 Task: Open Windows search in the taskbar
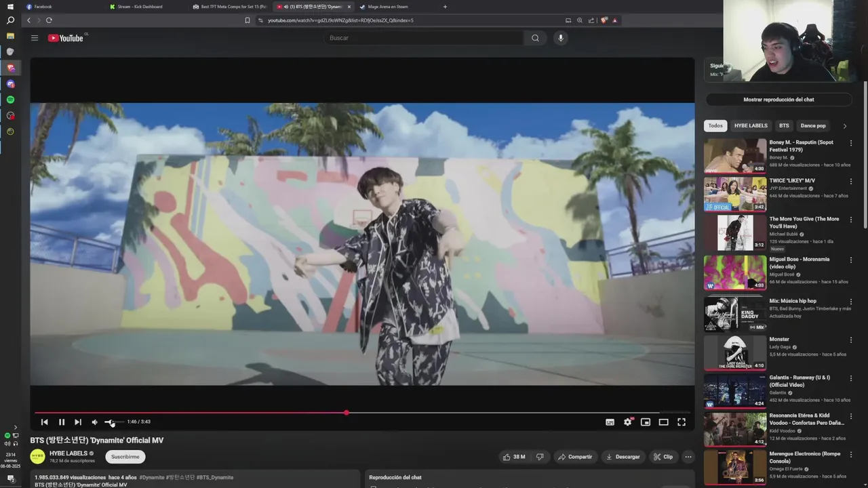point(10,20)
